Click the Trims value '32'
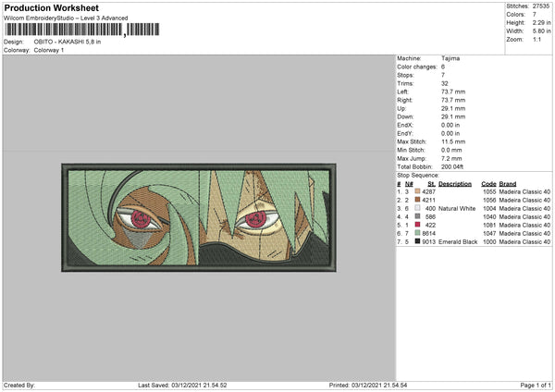The height and width of the screenshot is (392, 555). 445,83
